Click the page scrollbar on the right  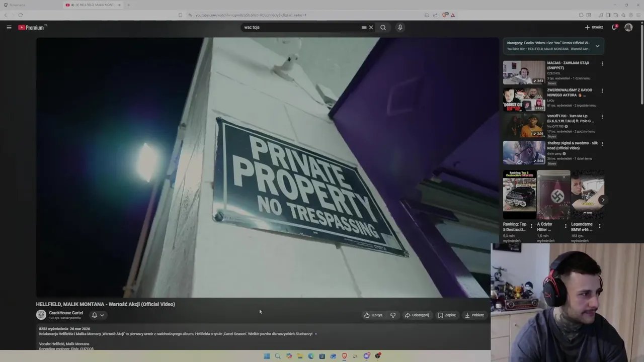point(641,65)
